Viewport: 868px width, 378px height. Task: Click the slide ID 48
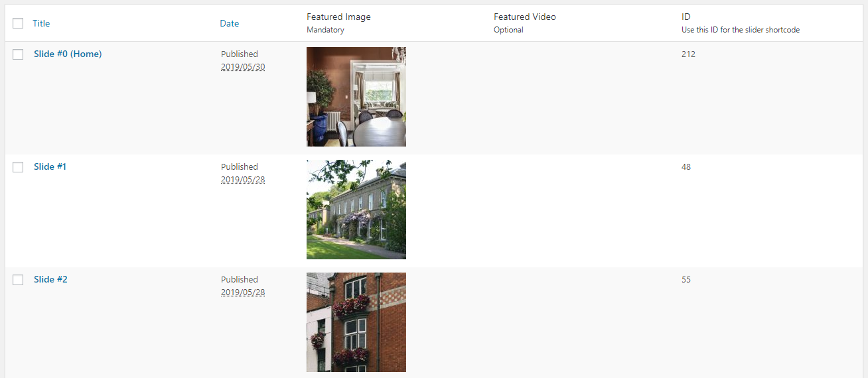click(686, 167)
